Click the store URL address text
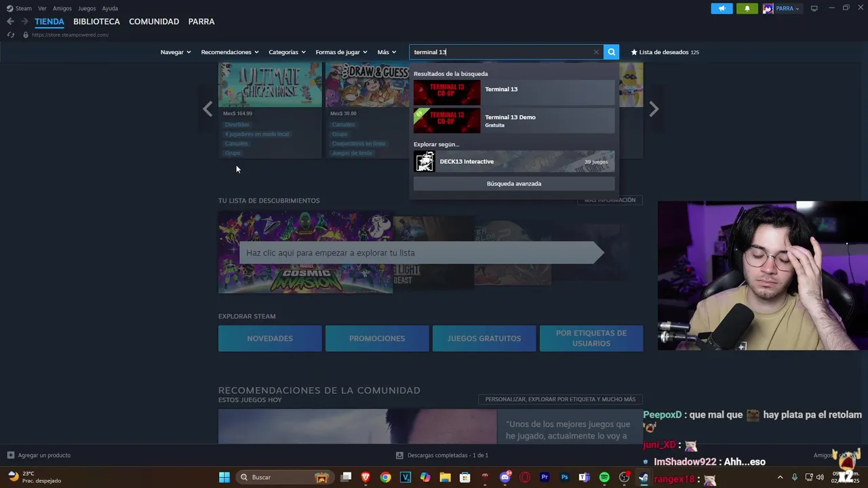The image size is (868, 488). 70,35
